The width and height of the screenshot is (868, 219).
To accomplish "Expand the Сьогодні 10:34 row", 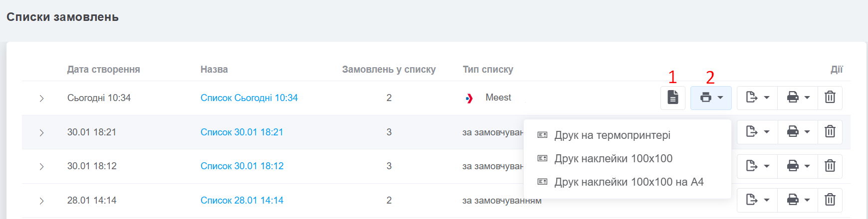I will click(x=41, y=99).
